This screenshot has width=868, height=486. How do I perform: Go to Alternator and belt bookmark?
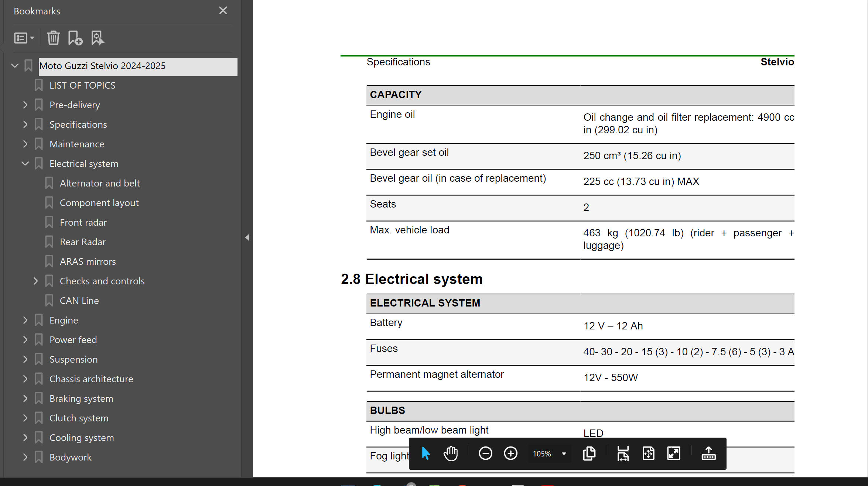(x=100, y=183)
